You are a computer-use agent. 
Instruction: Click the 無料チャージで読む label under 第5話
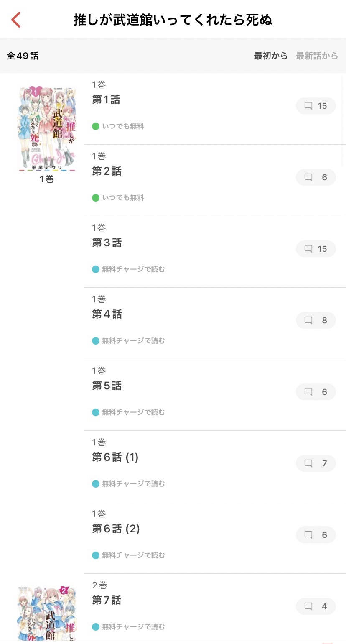133,412
